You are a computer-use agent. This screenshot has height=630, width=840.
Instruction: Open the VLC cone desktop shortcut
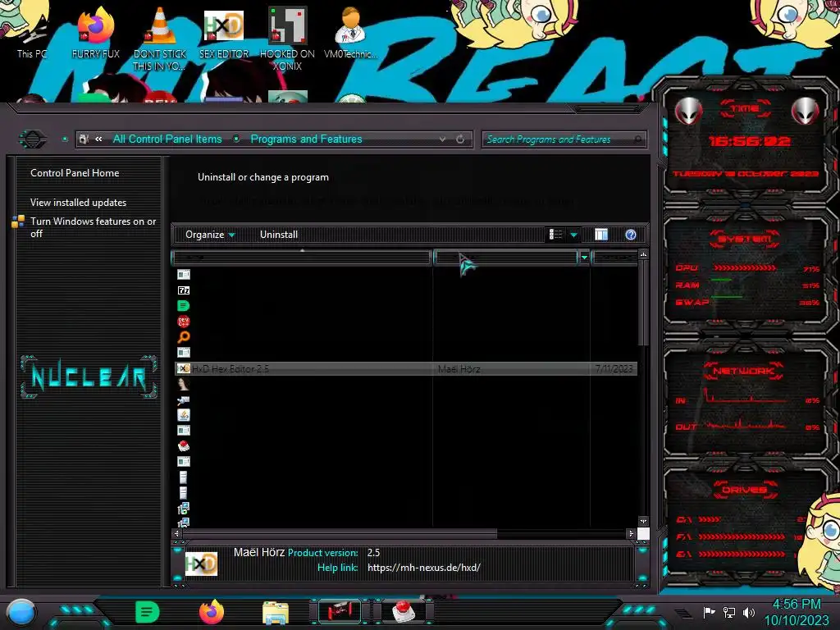coord(160,39)
